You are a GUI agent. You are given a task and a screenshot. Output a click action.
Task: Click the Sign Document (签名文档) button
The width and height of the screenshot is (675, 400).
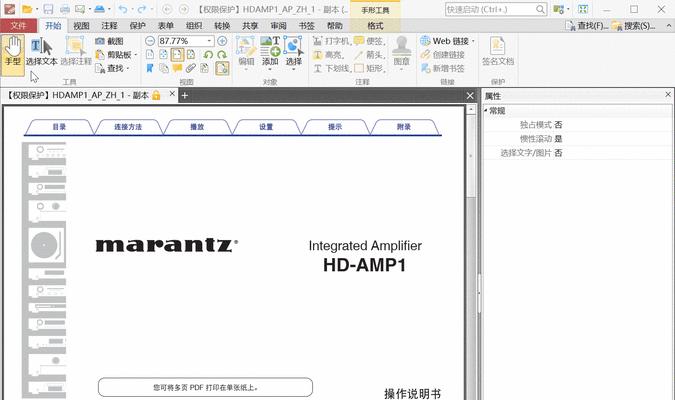click(x=498, y=52)
